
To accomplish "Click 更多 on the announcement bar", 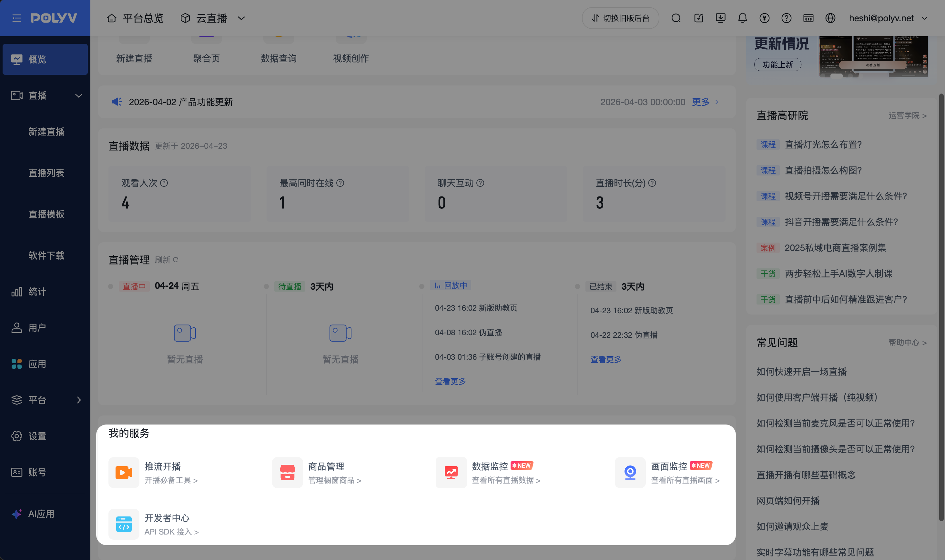I will [x=705, y=102].
